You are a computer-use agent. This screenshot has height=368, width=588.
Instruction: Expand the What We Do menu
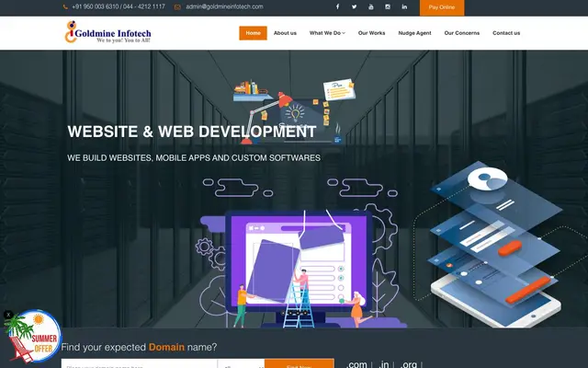[327, 33]
